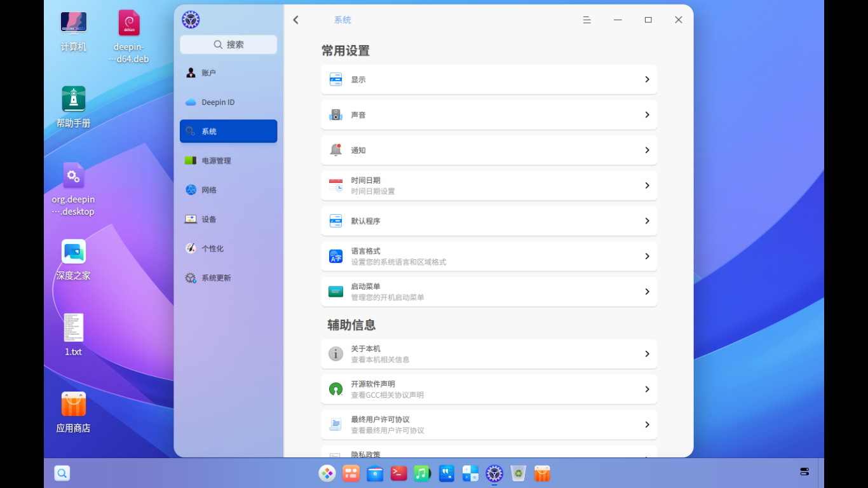868x488 pixels.
Task: Click the speaker icon beside 声音
Action: coord(336,115)
